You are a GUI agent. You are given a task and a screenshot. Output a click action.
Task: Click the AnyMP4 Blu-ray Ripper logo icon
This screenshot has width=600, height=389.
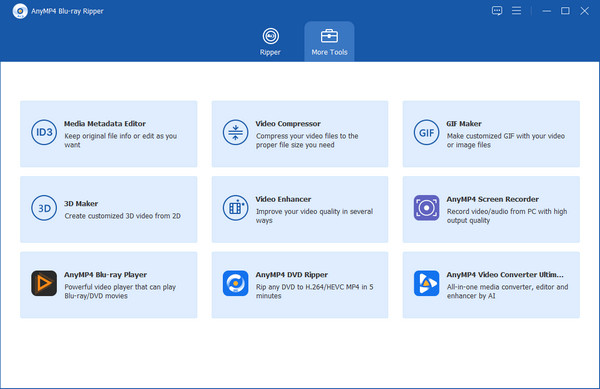(20, 11)
